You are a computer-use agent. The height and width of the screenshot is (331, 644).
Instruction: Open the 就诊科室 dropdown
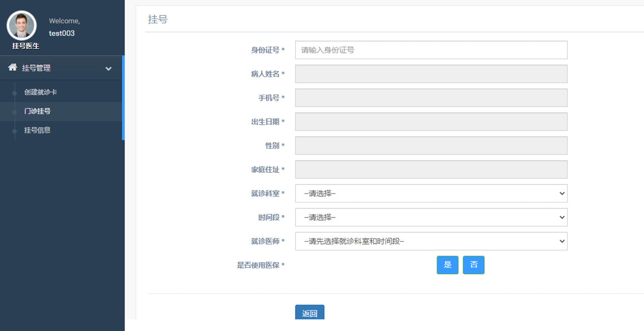(431, 193)
